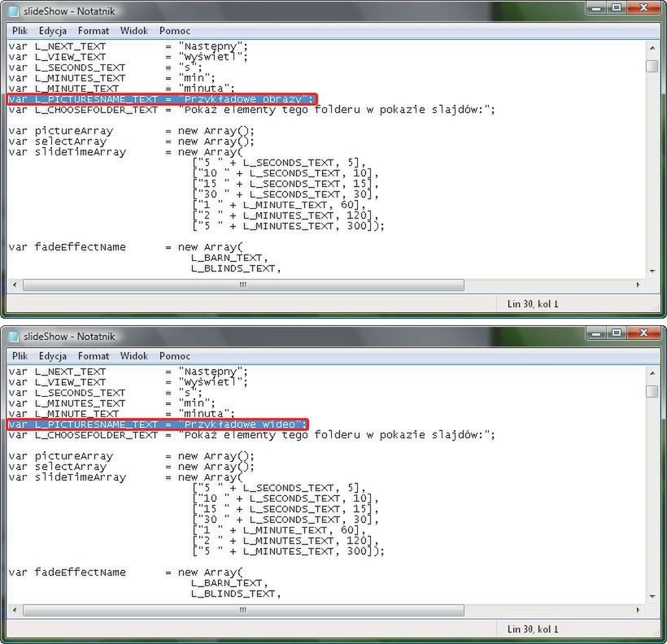This screenshot has height=644, width=667.
Task: Click L_BARN_TEXT line in top window
Action: 229,258
